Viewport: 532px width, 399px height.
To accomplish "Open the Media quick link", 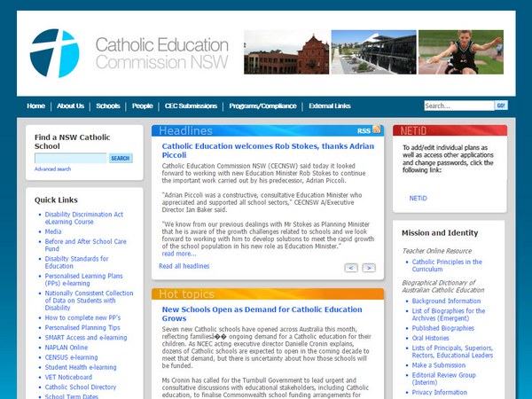I will pyautogui.click(x=53, y=231).
